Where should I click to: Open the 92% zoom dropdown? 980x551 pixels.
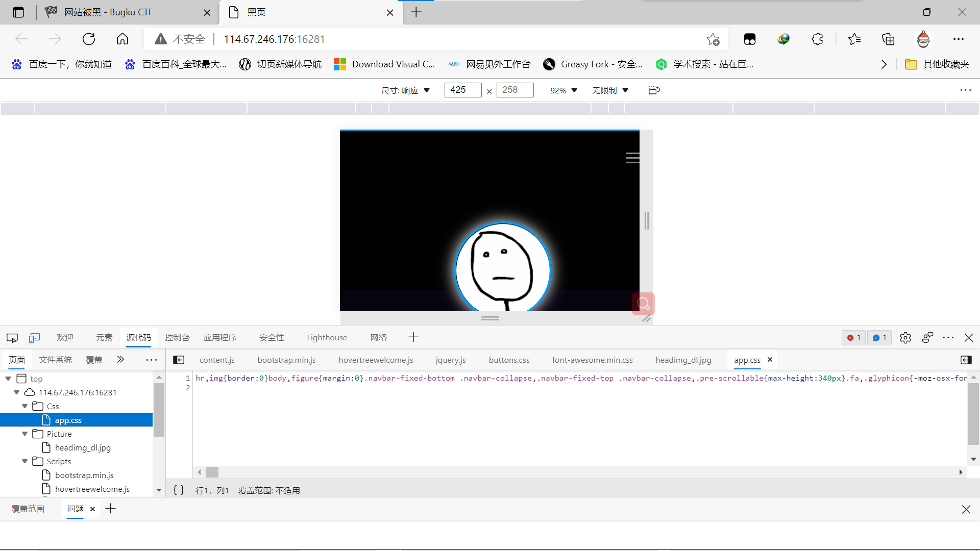tap(563, 90)
